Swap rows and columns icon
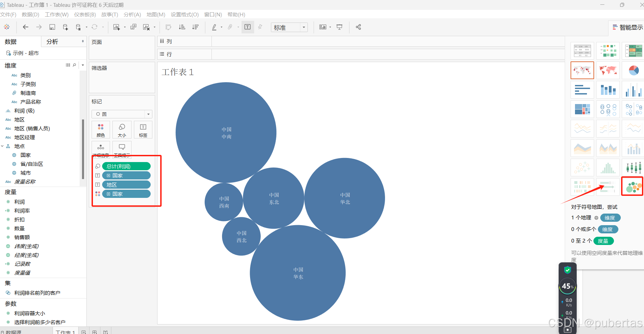Image resolution: width=644 pixels, height=334 pixels. click(x=168, y=27)
